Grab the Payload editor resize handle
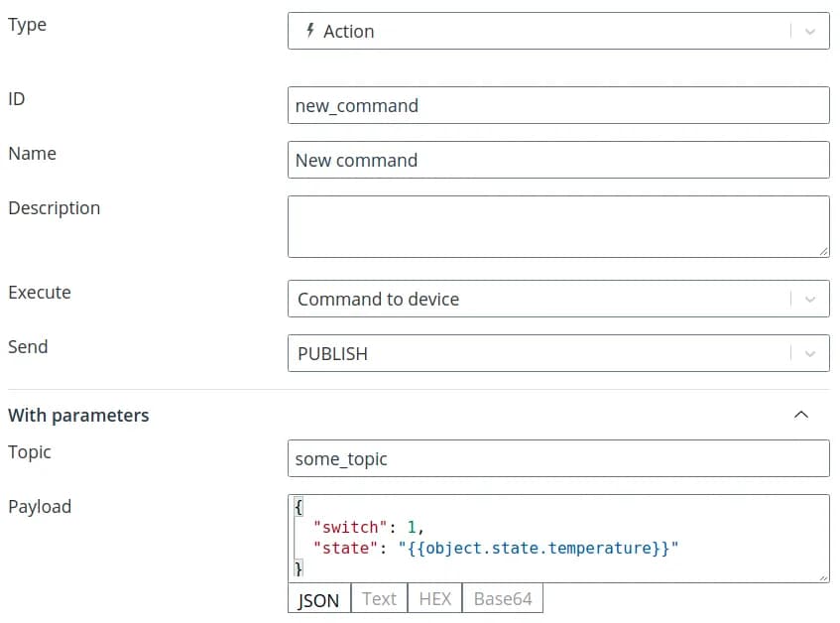The height and width of the screenshot is (623, 840). tap(823, 576)
